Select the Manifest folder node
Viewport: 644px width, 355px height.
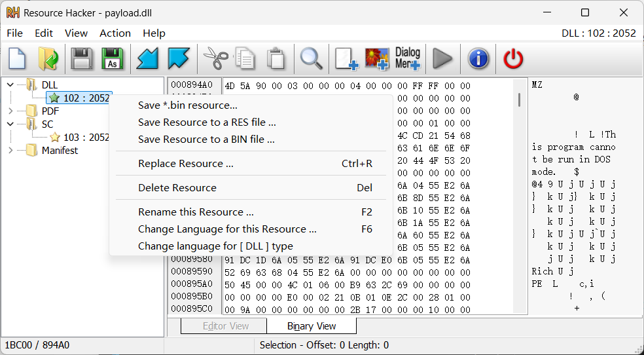[x=52, y=151]
